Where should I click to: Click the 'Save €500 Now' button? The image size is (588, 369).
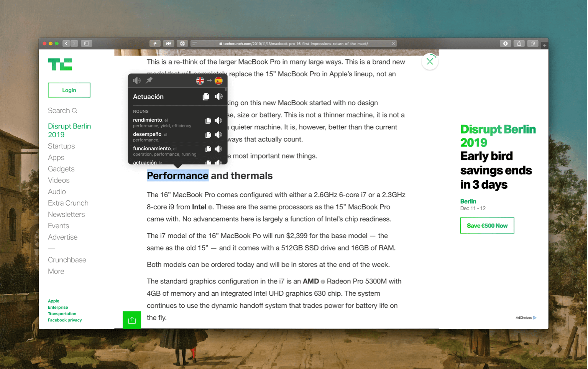click(x=487, y=226)
